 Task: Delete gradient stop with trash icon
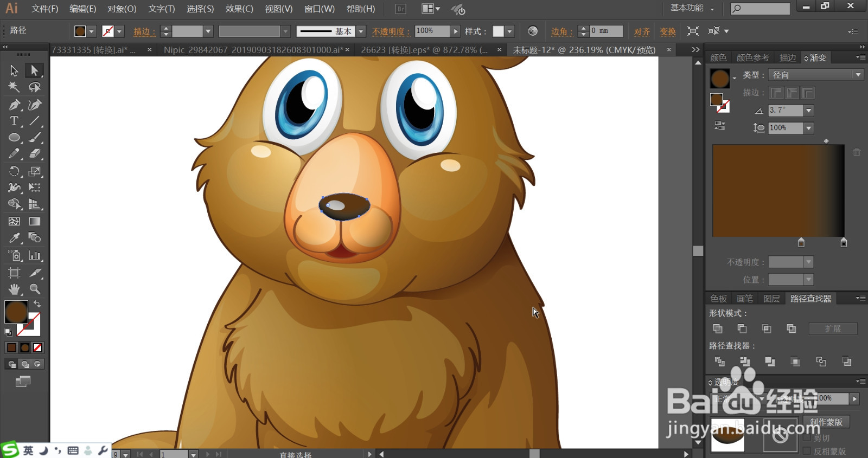[857, 152]
